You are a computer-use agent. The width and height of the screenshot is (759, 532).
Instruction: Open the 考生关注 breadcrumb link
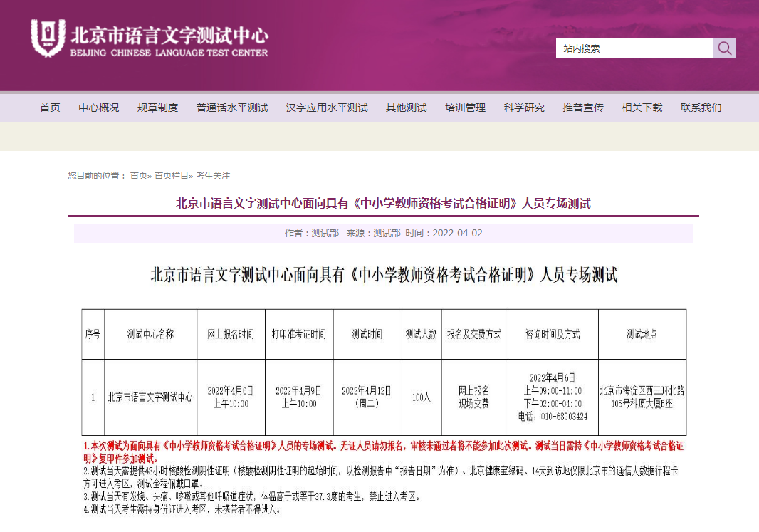[213, 175]
